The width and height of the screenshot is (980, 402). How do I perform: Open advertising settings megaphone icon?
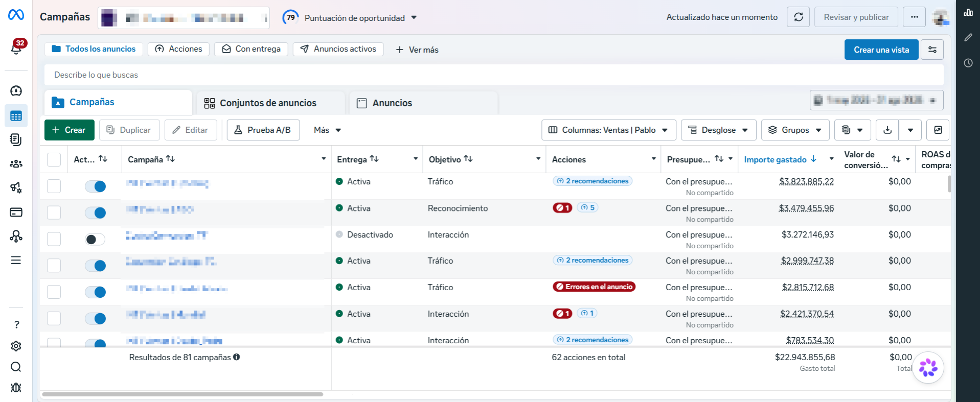pos(16,187)
